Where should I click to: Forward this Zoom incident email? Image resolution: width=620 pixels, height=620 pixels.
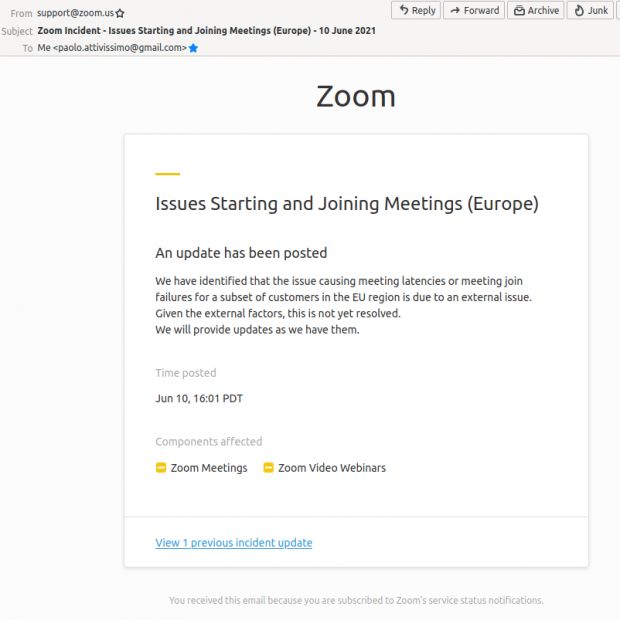click(x=474, y=10)
